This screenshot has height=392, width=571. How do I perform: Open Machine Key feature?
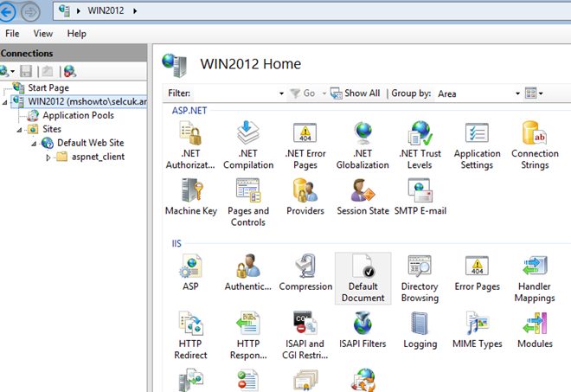click(x=191, y=197)
